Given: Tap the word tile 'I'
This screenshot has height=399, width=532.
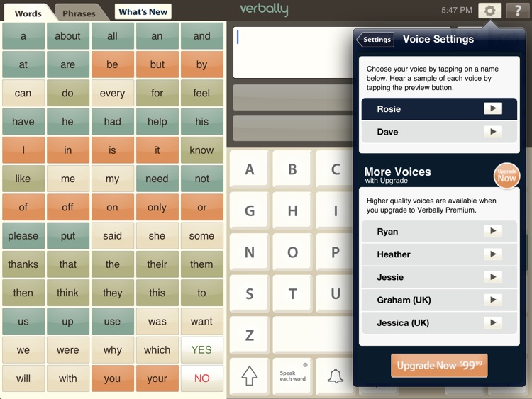Looking at the screenshot, I should coord(23,150).
